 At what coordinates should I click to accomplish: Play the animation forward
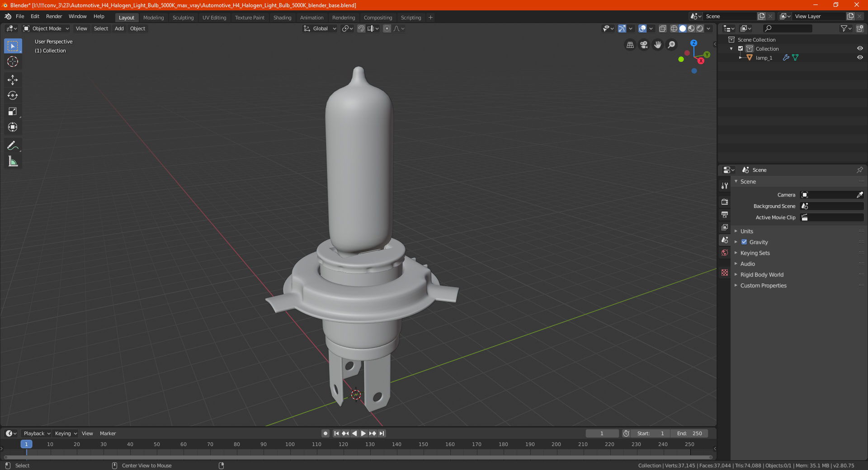click(x=363, y=433)
